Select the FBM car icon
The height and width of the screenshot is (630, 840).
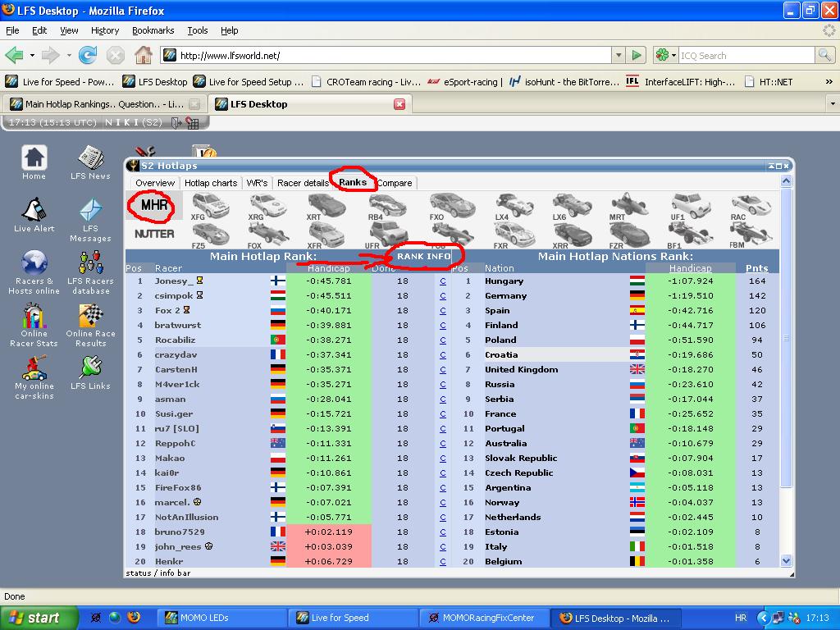point(751,235)
